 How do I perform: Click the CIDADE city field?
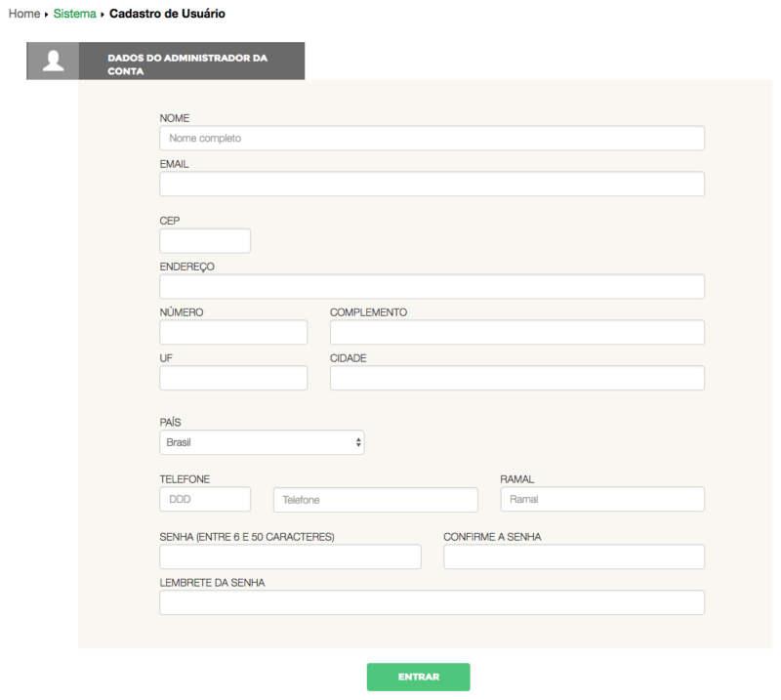(x=516, y=378)
